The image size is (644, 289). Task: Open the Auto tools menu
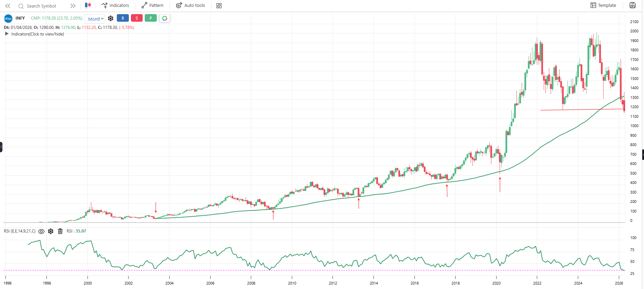pyautogui.click(x=191, y=6)
